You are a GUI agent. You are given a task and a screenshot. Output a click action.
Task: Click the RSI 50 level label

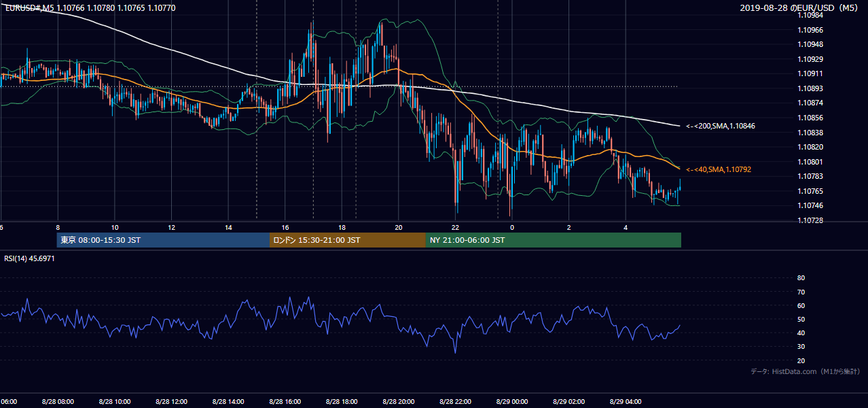(x=801, y=320)
